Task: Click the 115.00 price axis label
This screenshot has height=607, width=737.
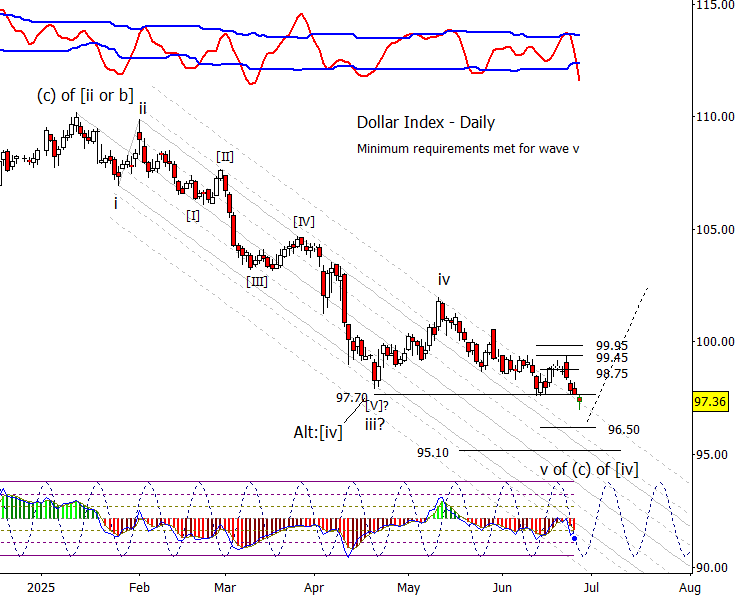Action: point(715,5)
